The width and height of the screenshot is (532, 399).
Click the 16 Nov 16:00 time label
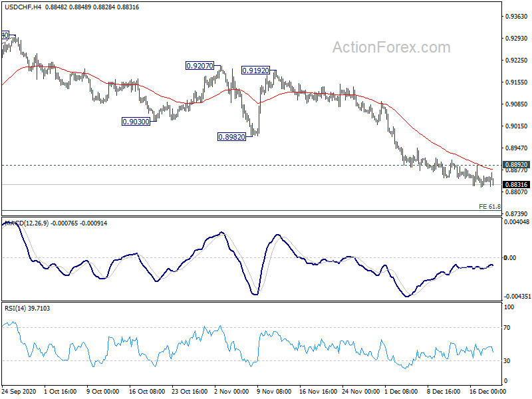point(319,391)
